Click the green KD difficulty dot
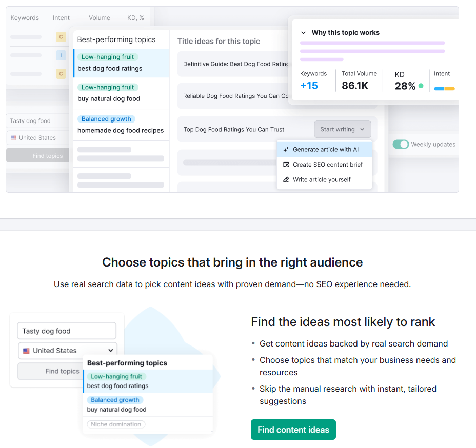 pyautogui.click(x=421, y=86)
